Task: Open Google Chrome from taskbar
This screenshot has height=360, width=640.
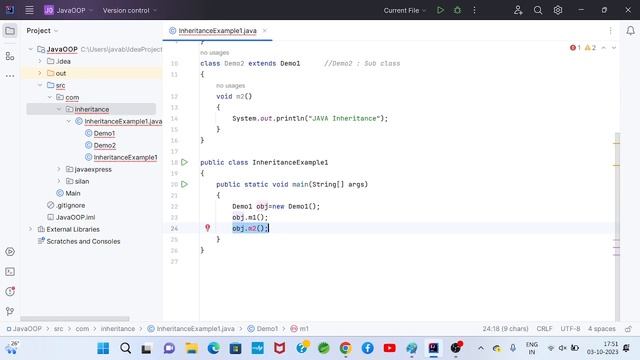Action: click(345, 348)
